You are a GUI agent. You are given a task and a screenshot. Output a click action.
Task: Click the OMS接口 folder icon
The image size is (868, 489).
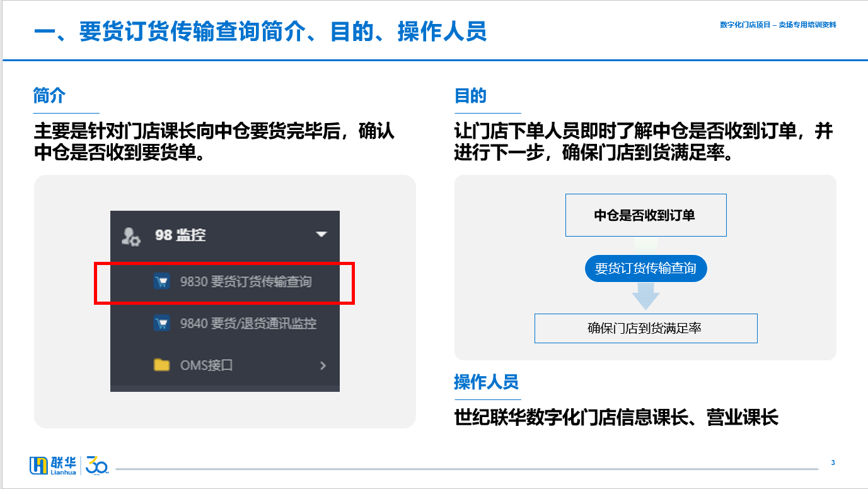click(x=162, y=365)
